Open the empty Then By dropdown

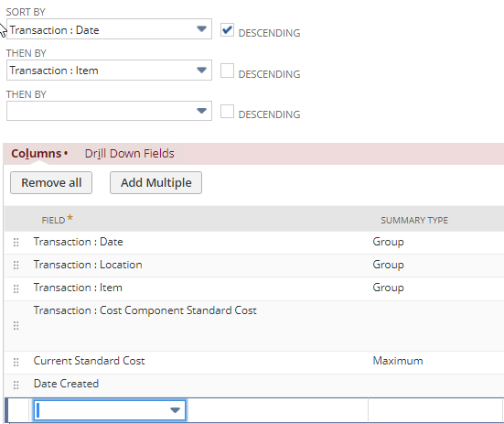coord(109,111)
